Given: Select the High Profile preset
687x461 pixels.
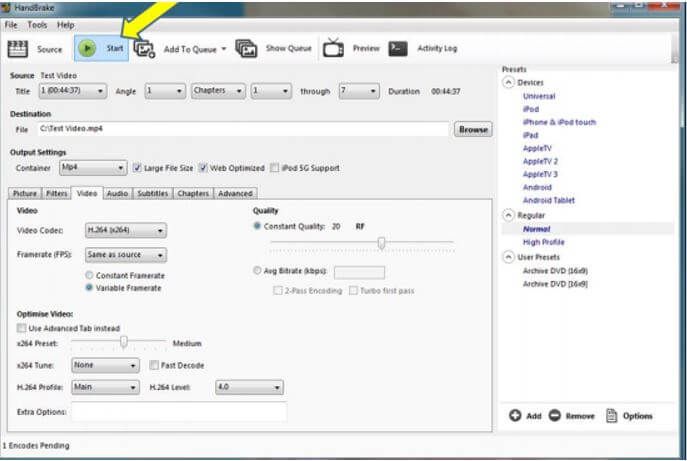Looking at the screenshot, I should pos(544,242).
